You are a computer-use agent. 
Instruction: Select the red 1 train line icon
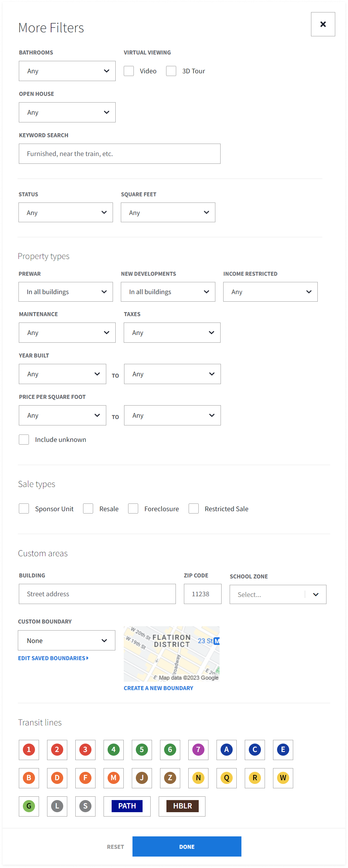[29, 750]
